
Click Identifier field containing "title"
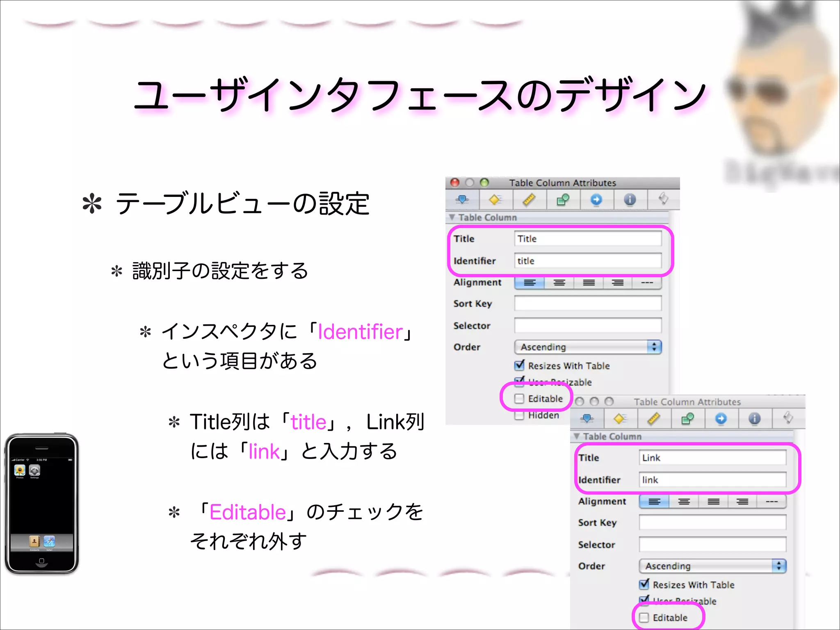[588, 261]
